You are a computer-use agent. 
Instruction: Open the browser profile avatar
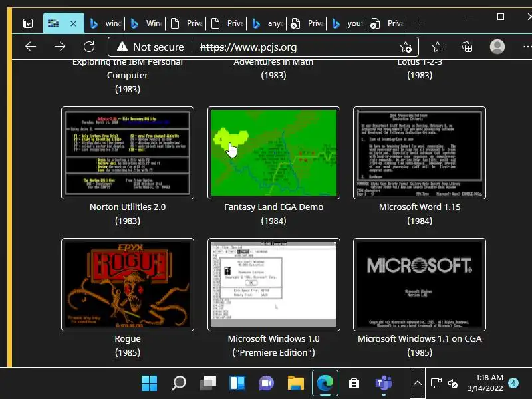(x=497, y=47)
